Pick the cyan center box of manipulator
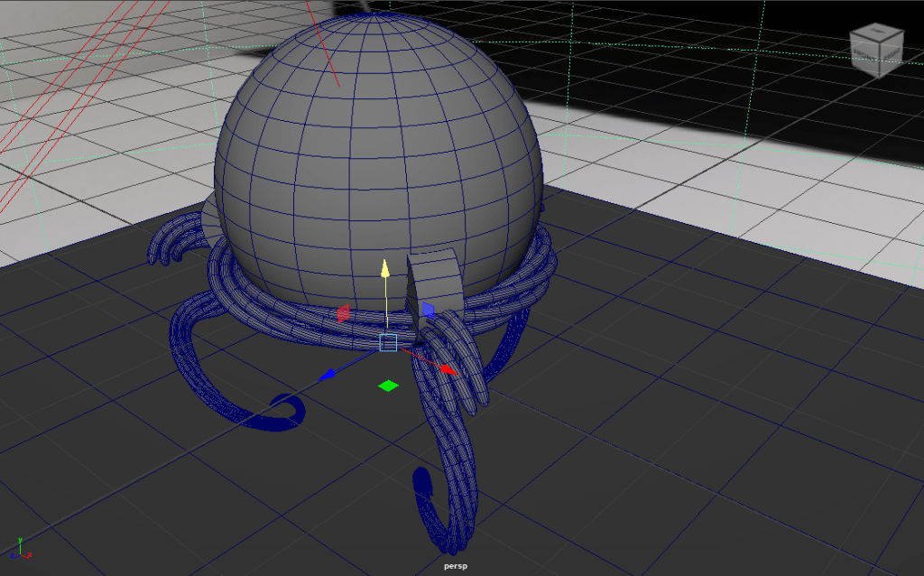The image size is (924, 576). [388, 342]
